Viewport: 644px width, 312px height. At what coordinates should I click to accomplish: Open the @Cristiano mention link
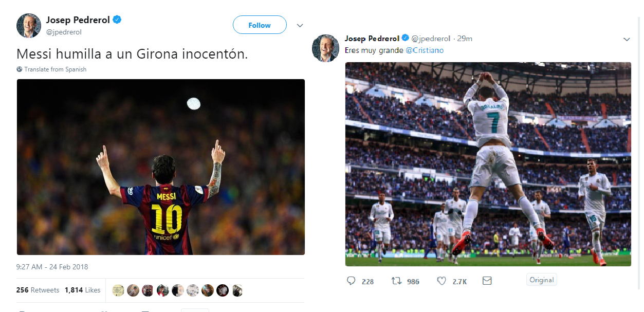425,50
